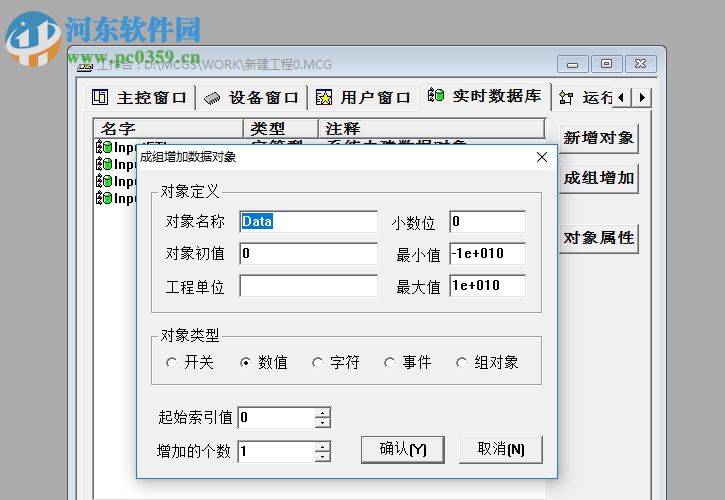Click the 主控窗口 tab icon
This screenshot has height=500, width=725.
100,97
